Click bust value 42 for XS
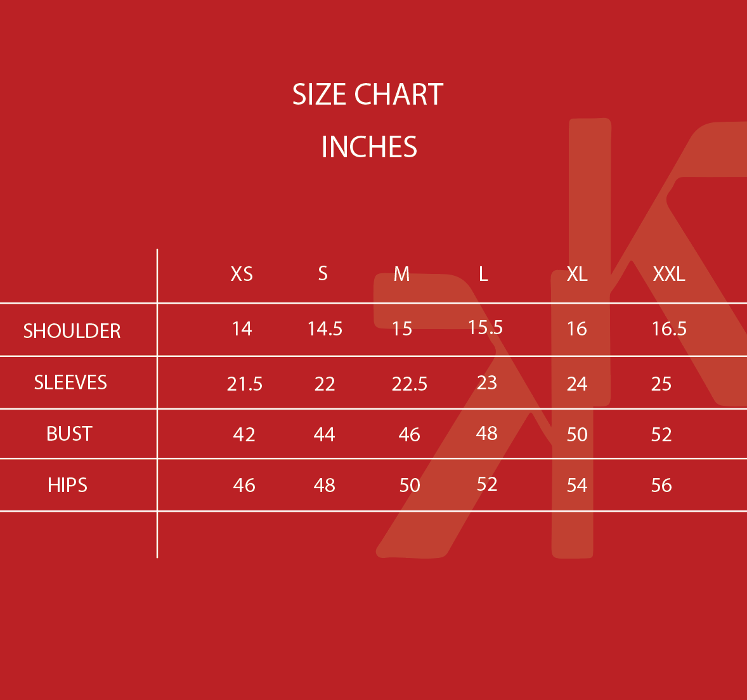This screenshot has width=747, height=700. [244, 434]
